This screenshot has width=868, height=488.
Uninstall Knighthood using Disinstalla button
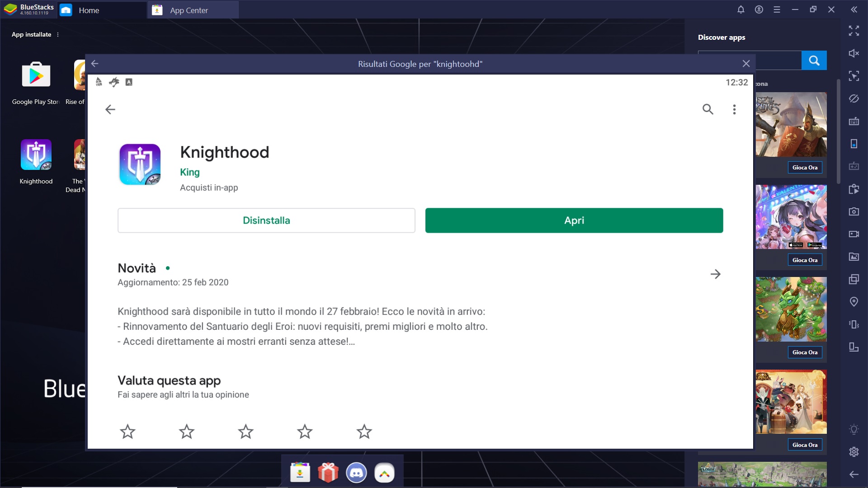click(x=266, y=221)
